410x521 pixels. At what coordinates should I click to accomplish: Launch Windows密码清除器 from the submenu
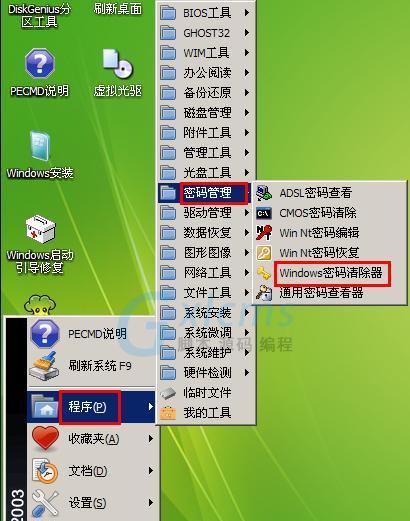point(331,273)
